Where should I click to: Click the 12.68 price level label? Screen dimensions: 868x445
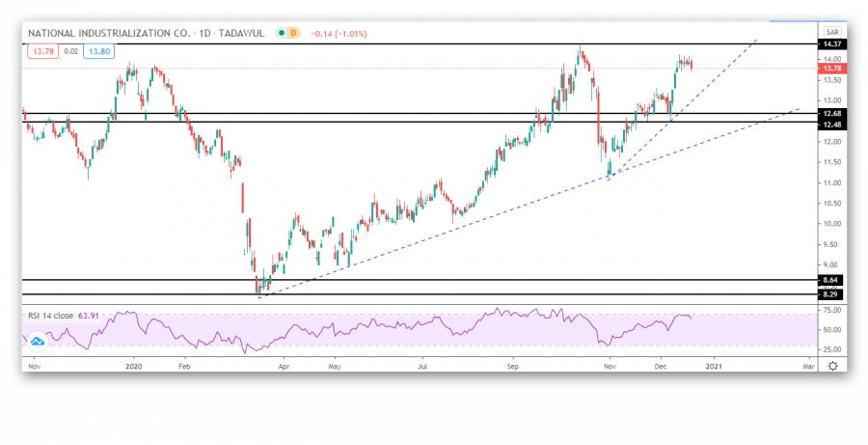(x=831, y=113)
